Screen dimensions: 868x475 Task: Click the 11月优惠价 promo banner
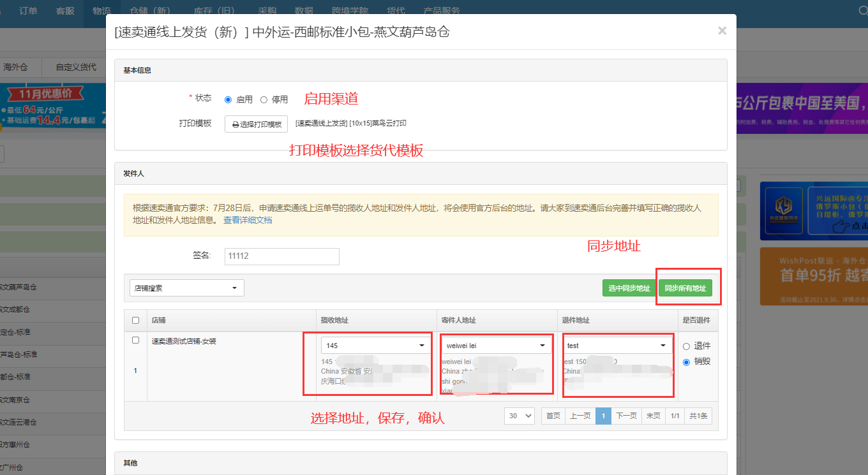(x=53, y=106)
